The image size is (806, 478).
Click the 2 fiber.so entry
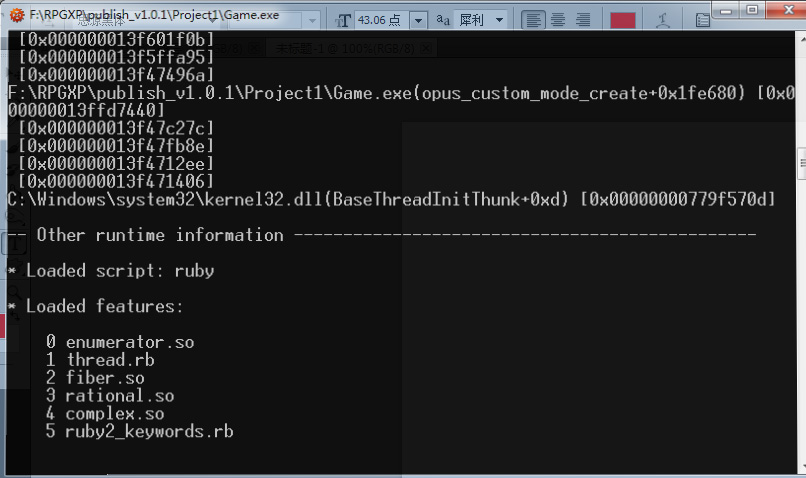(96, 378)
